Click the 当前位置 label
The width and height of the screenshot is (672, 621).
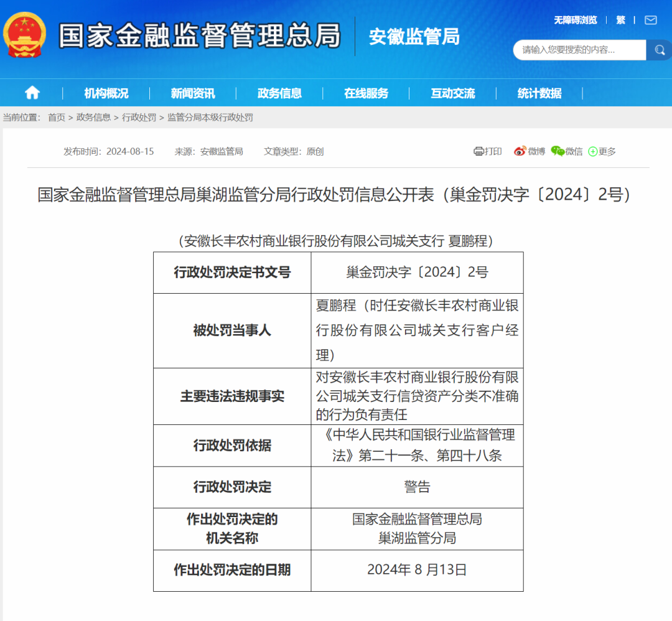click(21, 118)
